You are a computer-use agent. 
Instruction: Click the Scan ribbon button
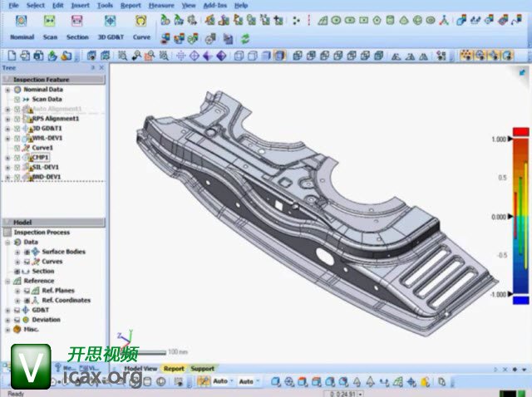point(50,27)
